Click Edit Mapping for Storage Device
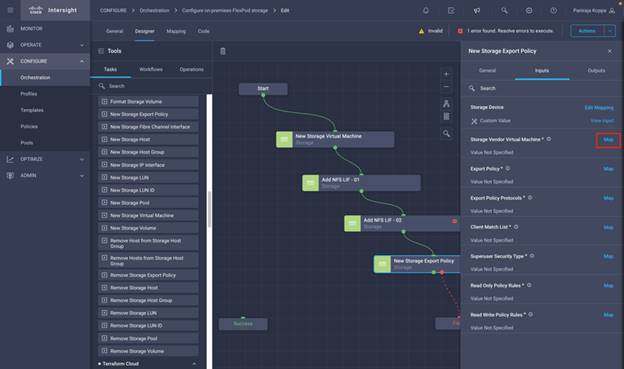 point(599,107)
